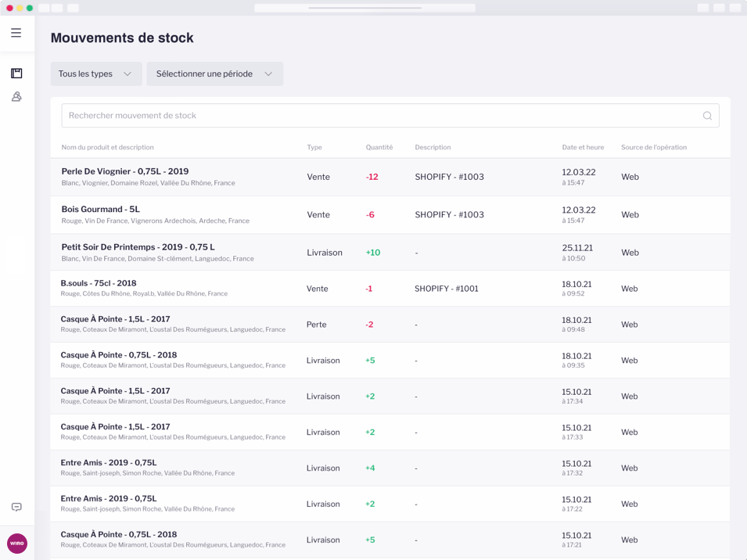Click the Type column header

point(314,147)
